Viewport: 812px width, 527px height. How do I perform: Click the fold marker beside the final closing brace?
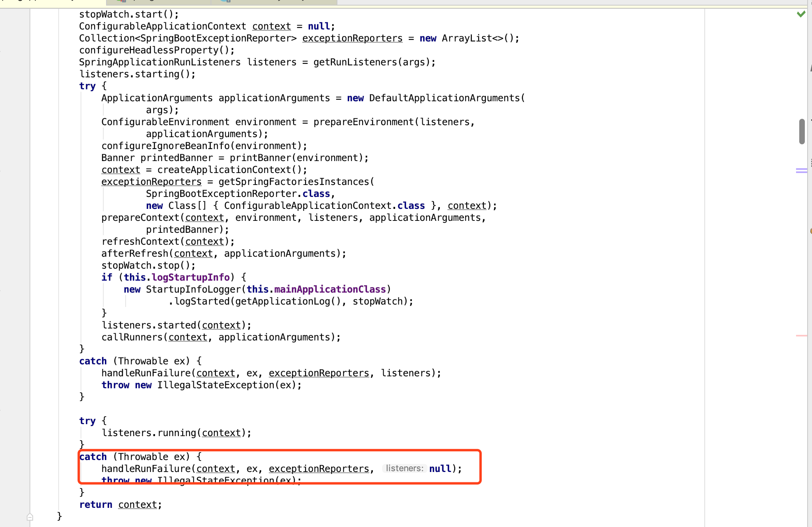point(30,517)
